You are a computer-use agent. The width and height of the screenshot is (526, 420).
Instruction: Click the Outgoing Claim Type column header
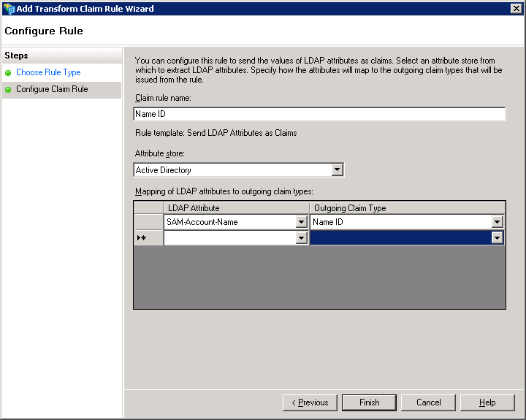click(407, 208)
